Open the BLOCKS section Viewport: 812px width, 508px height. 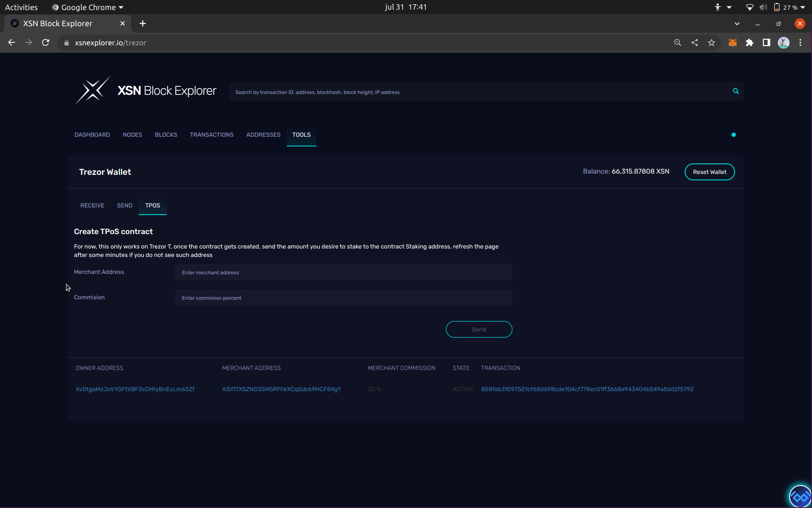[166, 135]
